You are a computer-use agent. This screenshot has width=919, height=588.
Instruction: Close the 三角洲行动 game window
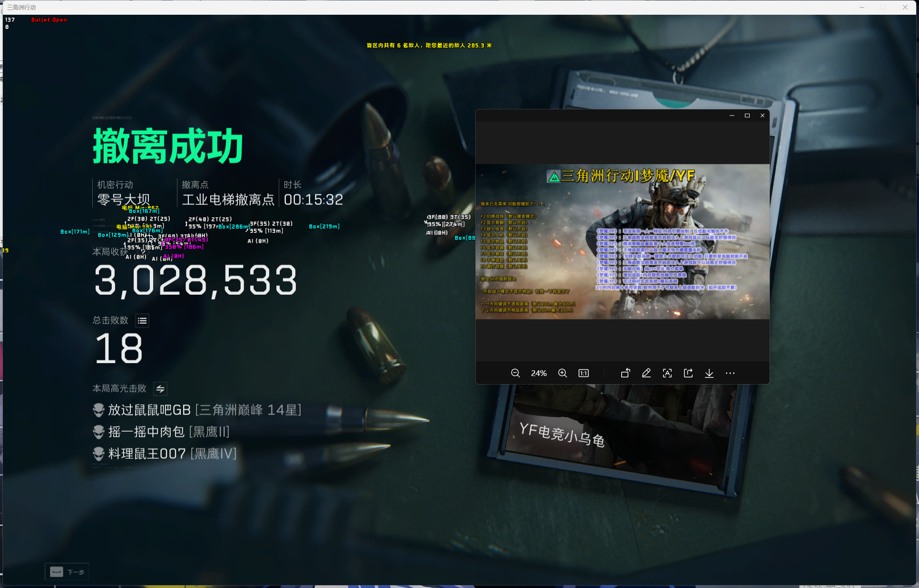[905, 7]
